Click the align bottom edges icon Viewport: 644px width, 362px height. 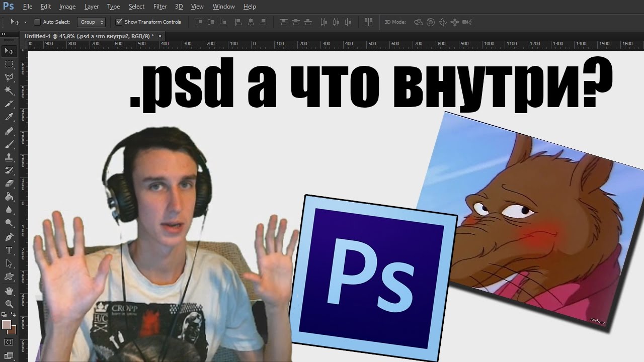coord(222,22)
